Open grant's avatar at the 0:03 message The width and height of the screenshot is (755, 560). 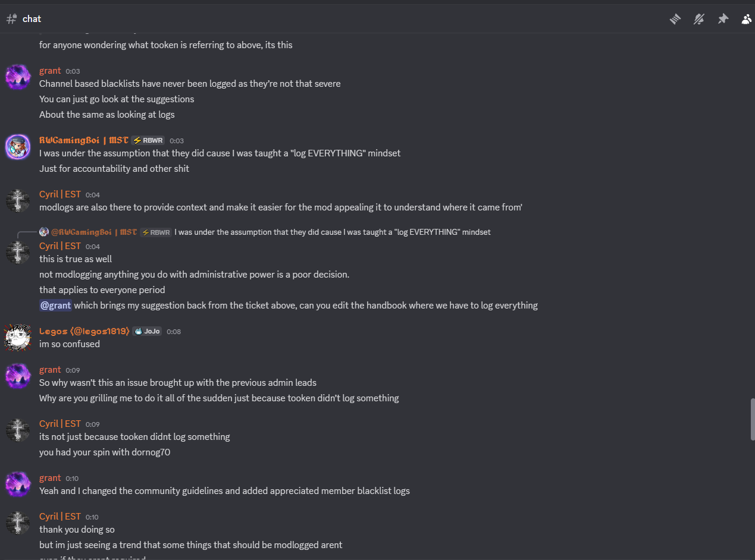(x=18, y=77)
